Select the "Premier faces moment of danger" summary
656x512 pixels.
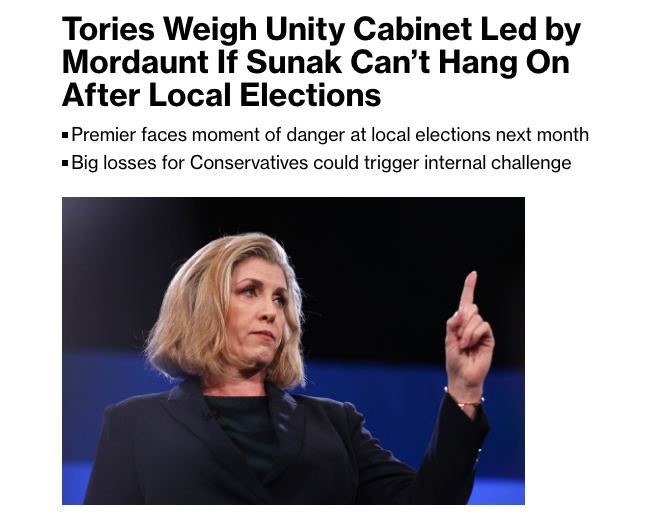(330, 135)
